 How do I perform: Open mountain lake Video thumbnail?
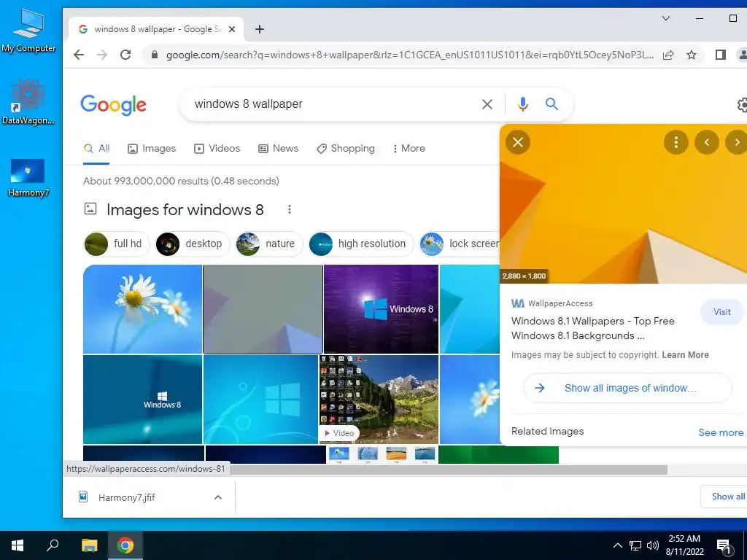[379, 400]
